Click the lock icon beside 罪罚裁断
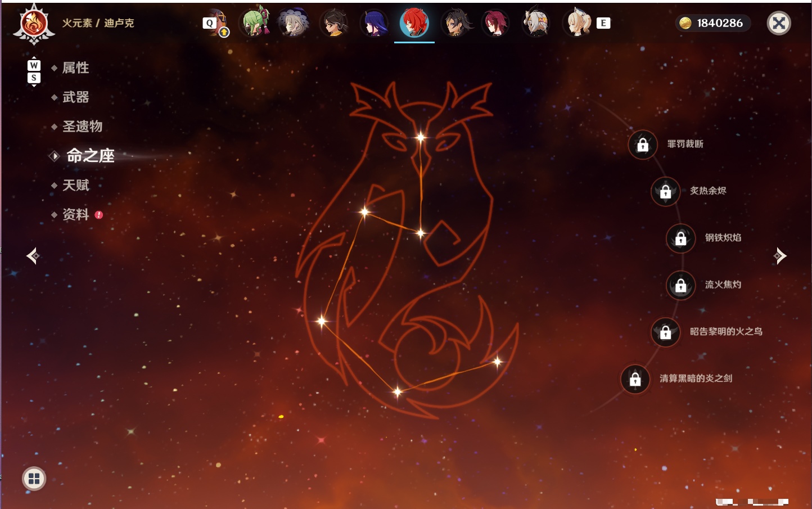 643,145
